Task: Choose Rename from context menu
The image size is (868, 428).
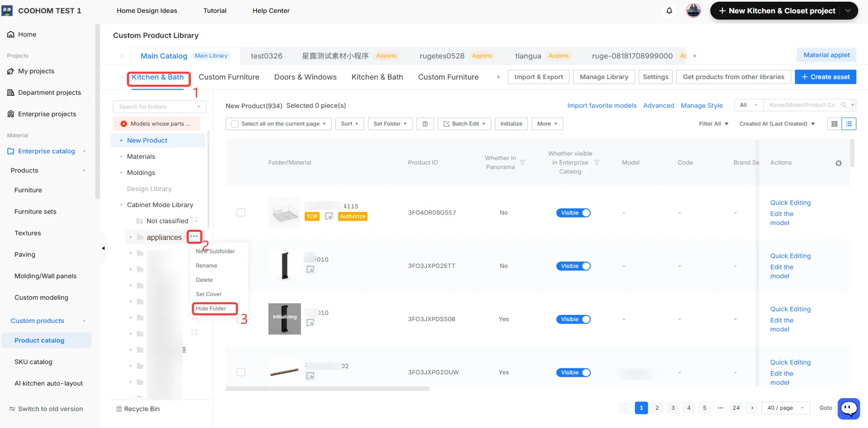Action: click(x=206, y=266)
